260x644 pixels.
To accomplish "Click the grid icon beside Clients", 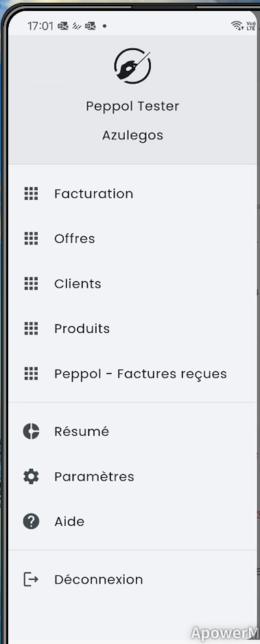I will (x=31, y=284).
